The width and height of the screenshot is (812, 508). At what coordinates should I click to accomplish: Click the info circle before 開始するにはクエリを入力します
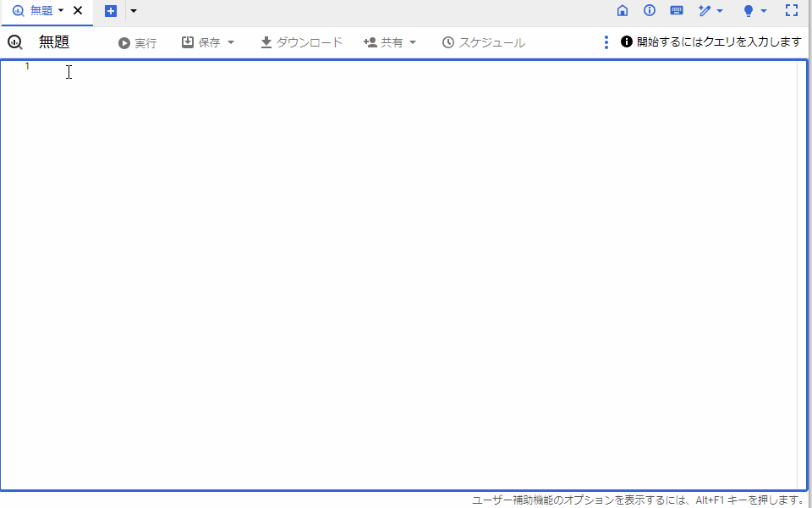pyautogui.click(x=625, y=41)
